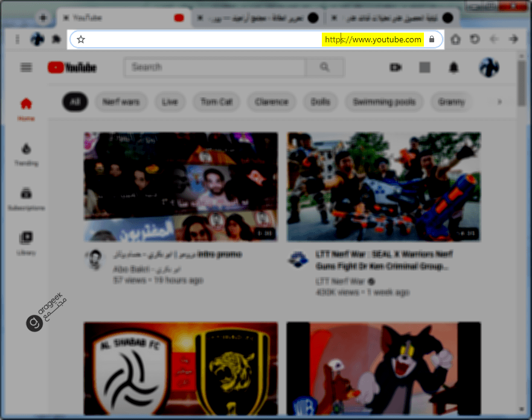Close the YouTube browser tab

(x=66, y=18)
